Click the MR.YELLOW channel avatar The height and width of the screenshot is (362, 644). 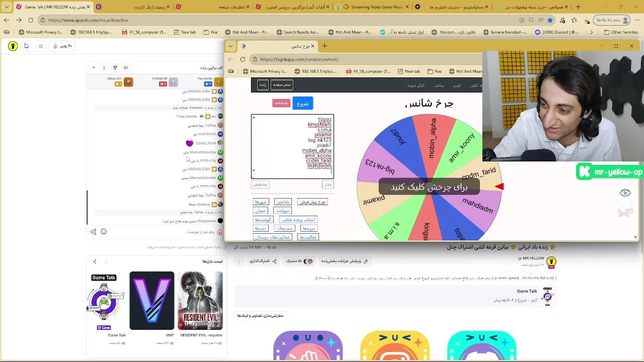coord(551,261)
